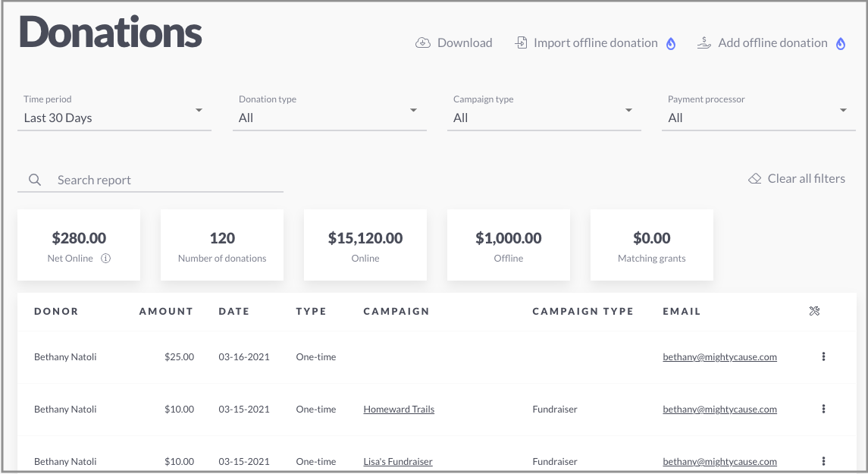Click 03-15-2021 date in Lisa's Fundraiser row
868x474 pixels.
(x=244, y=461)
